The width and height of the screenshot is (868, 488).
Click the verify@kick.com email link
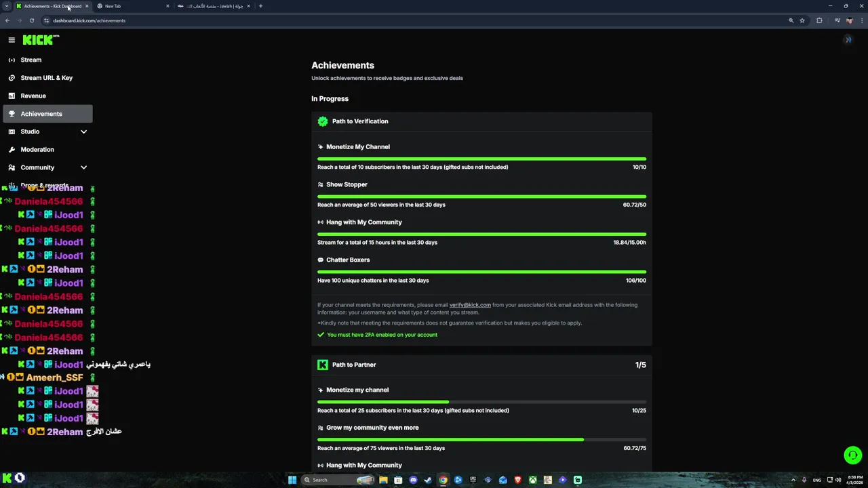click(470, 305)
